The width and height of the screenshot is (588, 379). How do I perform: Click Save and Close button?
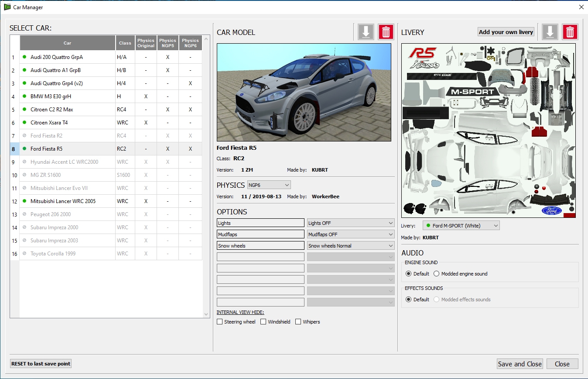click(520, 364)
